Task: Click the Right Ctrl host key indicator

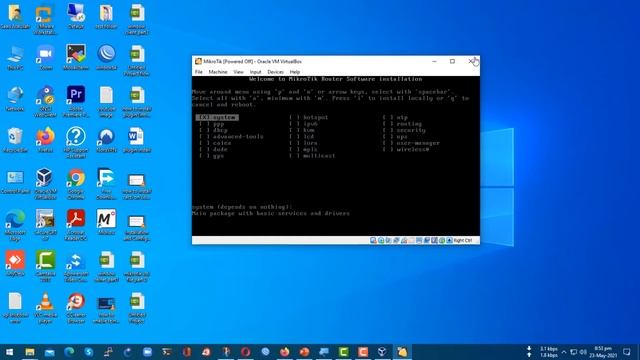Action: coord(463,240)
